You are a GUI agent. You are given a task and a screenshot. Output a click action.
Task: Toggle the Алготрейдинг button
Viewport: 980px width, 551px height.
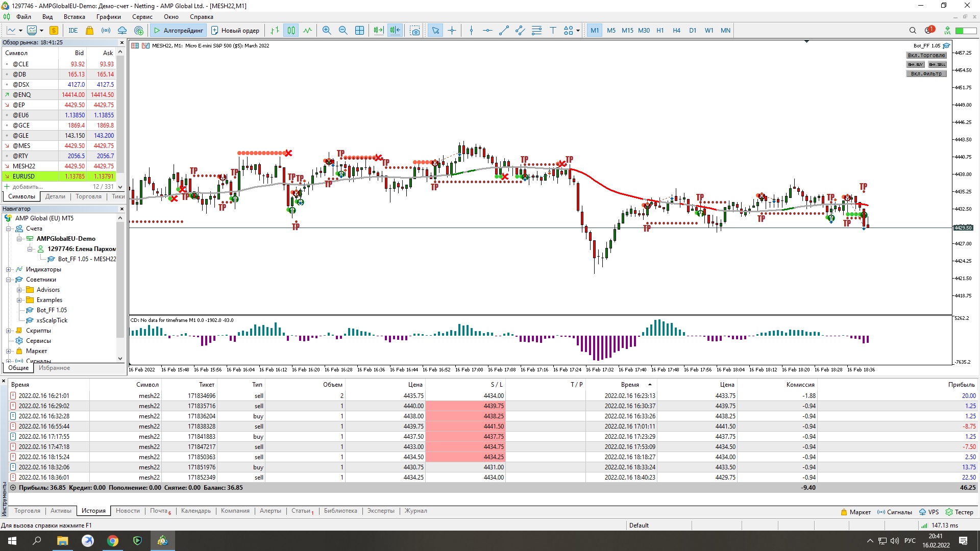(x=178, y=31)
